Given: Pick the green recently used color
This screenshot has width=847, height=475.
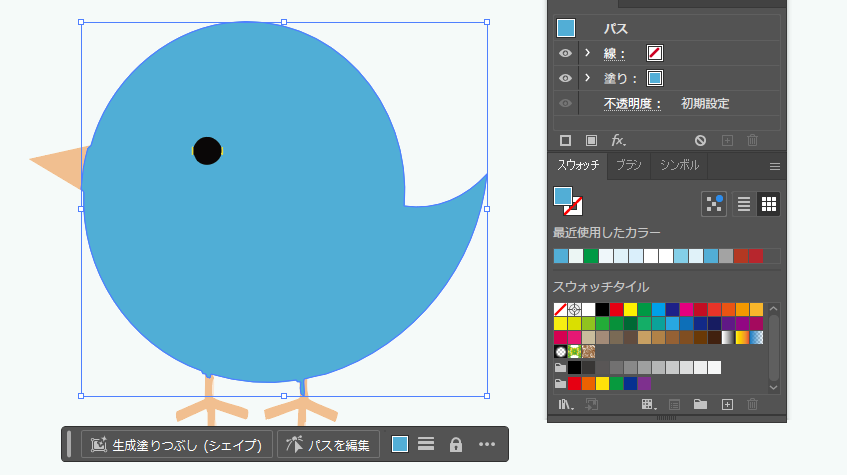Looking at the screenshot, I should 591,256.
